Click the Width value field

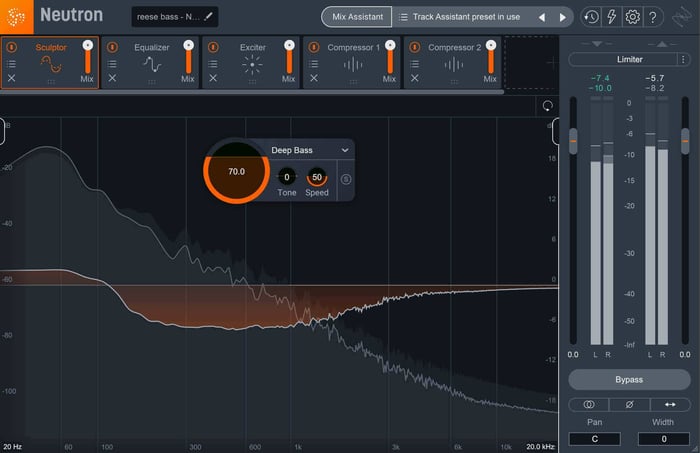click(664, 439)
